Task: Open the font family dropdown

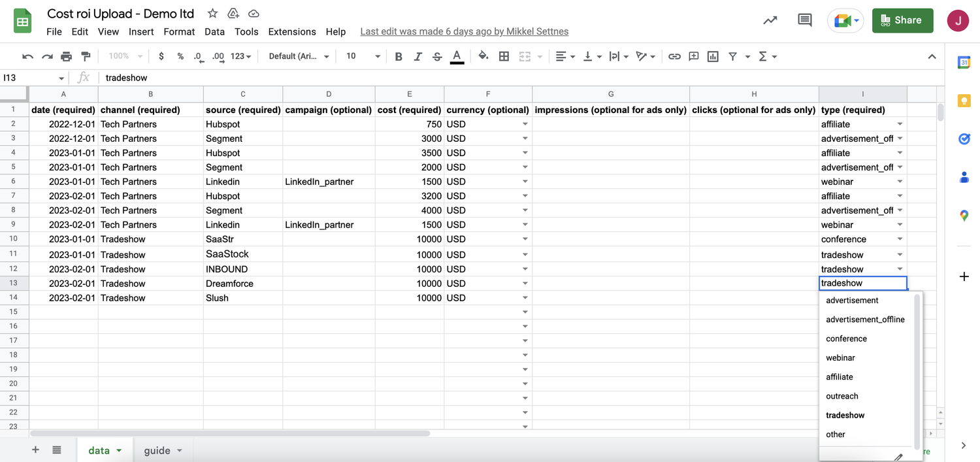Action: (x=299, y=57)
